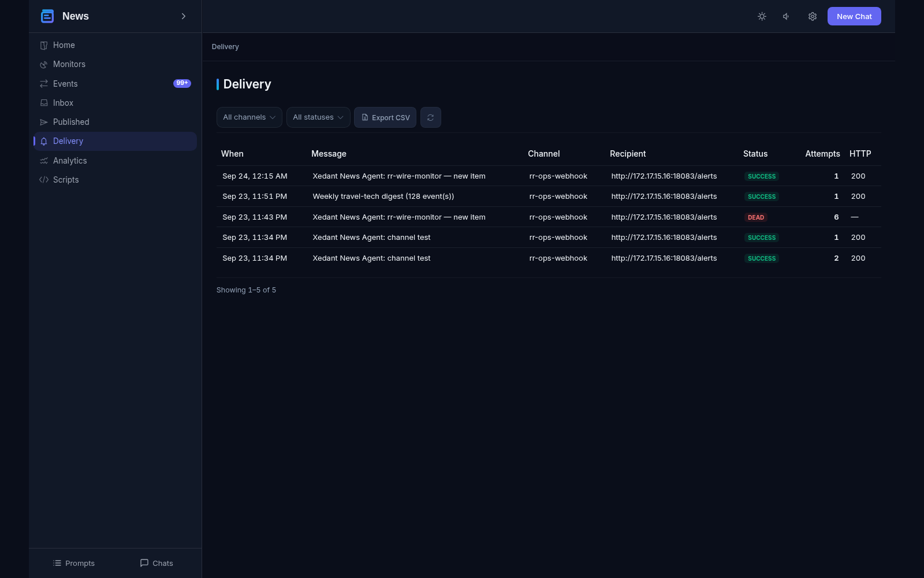Expand the All statuses dropdown

coord(318,117)
